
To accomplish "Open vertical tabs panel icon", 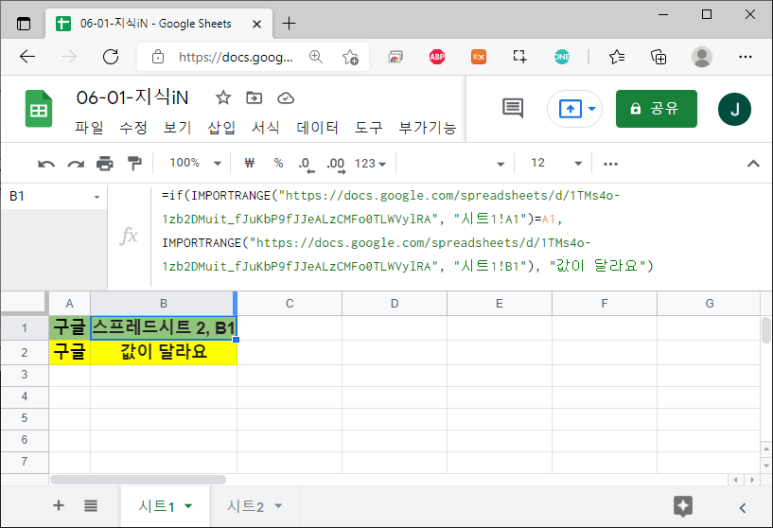I will (23, 23).
